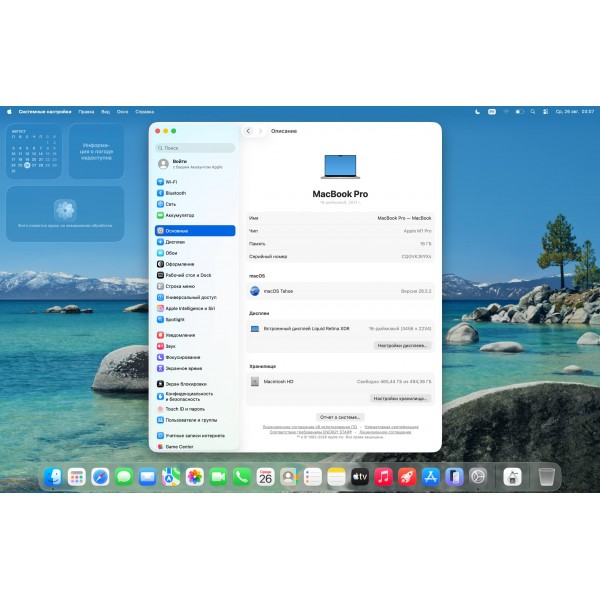Open Apple TV from the Dock
Viewport: 600px width, 600px height.
360,477
